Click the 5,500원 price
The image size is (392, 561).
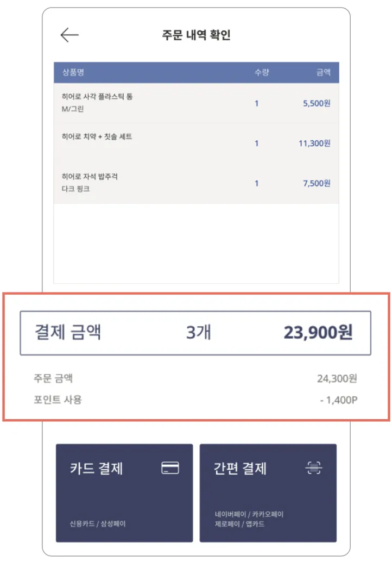(317, 103)
